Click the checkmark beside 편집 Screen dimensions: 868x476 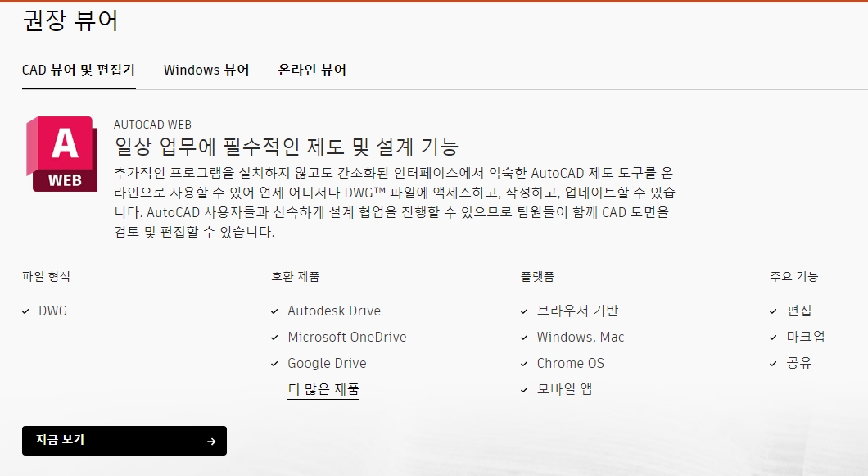(x=773, y=311)
